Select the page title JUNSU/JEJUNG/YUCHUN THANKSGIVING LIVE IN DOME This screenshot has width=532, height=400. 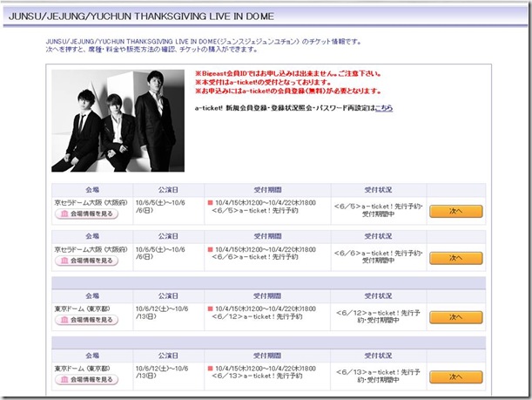pos(141,17)
